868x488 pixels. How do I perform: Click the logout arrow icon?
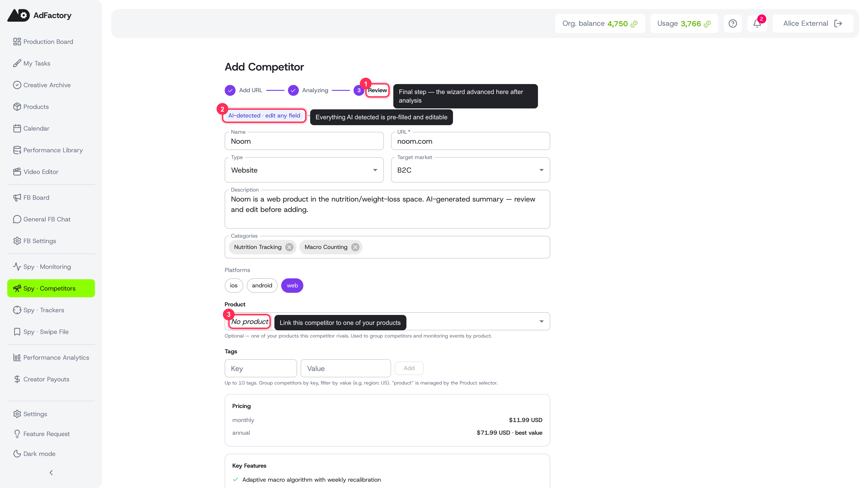point(838,23)
